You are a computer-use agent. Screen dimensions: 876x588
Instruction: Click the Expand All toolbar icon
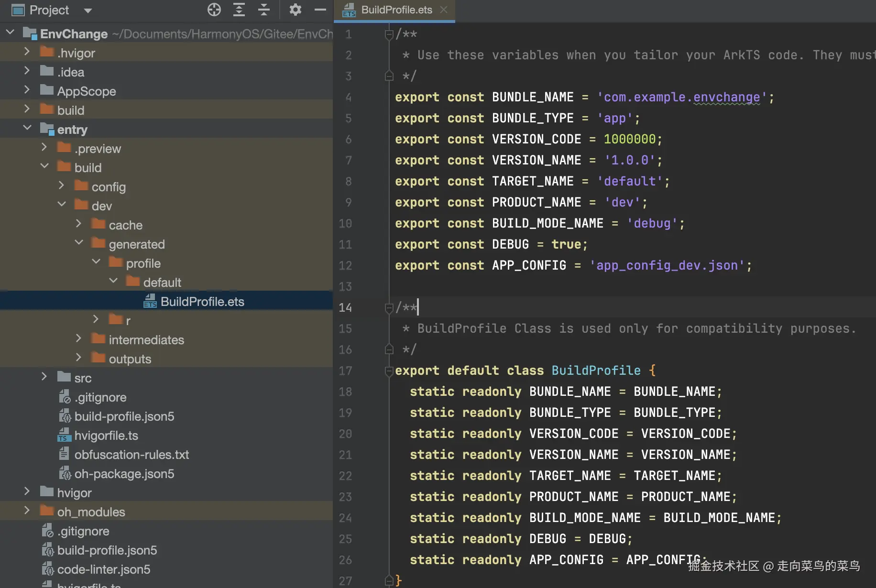coord(239,10)
